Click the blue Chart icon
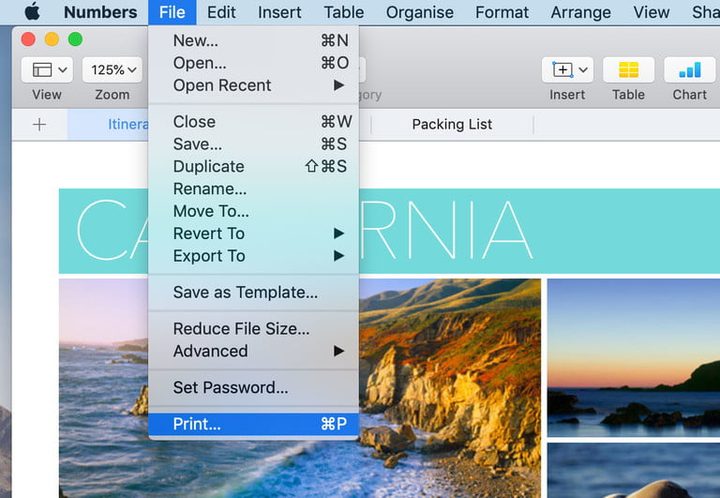 [689, 70]
